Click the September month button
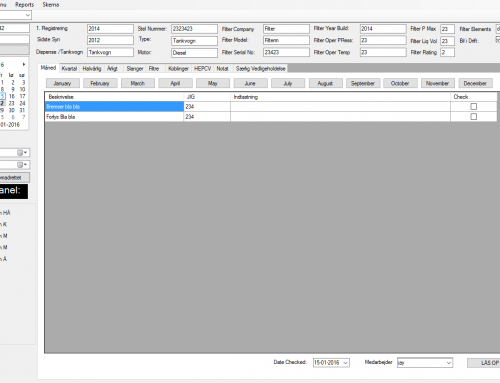500x383 pixels. 363,83
